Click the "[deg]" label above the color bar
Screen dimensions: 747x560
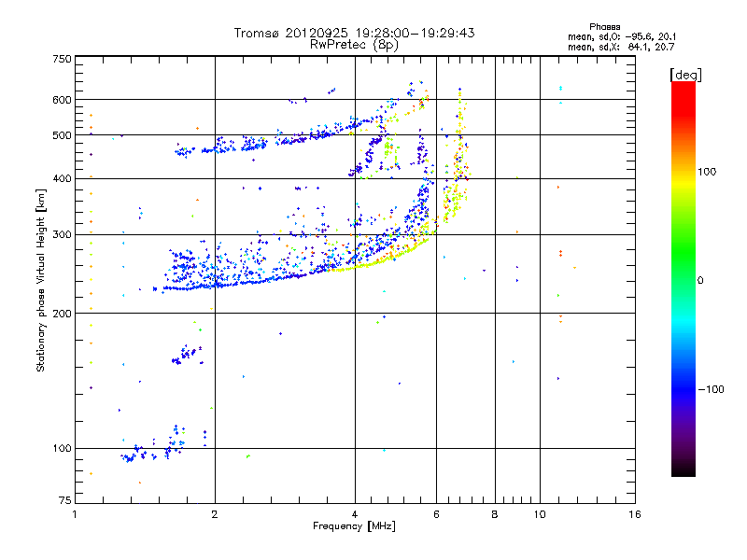tap(685, 76)
